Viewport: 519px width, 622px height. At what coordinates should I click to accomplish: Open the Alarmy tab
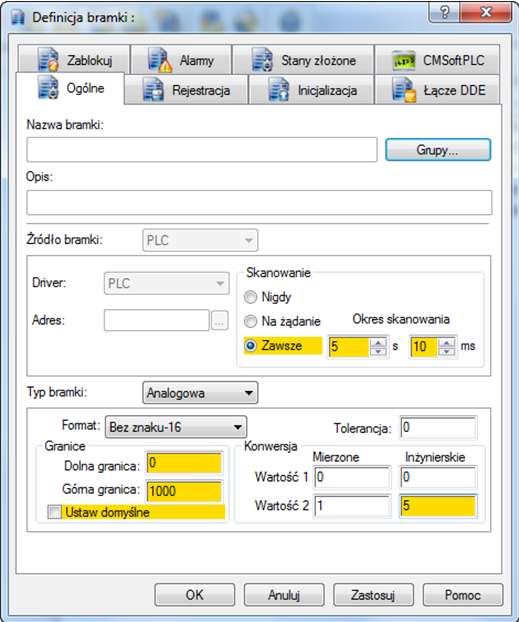(181, 60)
